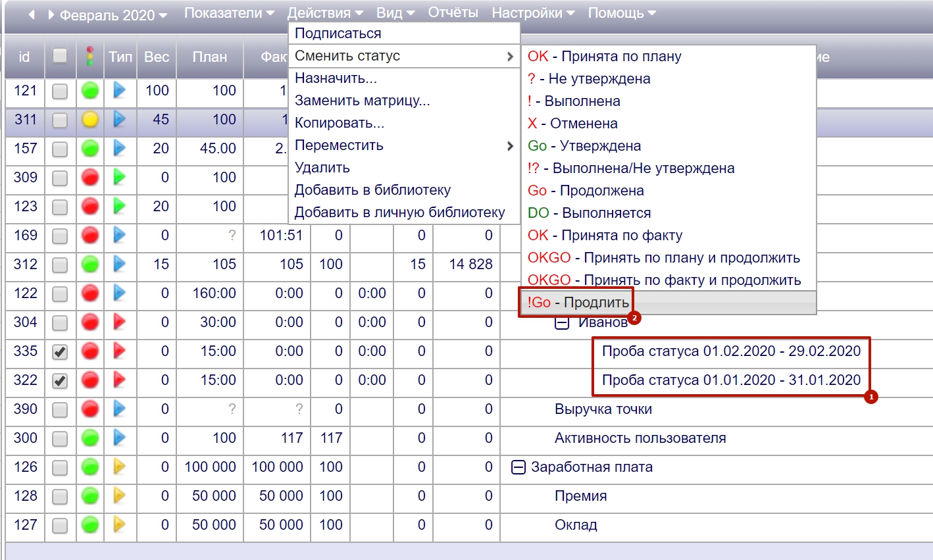This screenshot has width=933, height=560.
Task: Collapse the Иванов tree node
Action: [562, 323]
